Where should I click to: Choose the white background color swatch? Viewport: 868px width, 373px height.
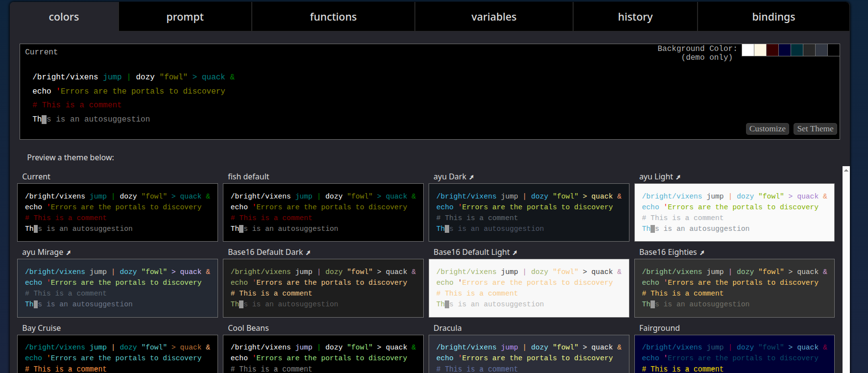(x=747, y=50)
